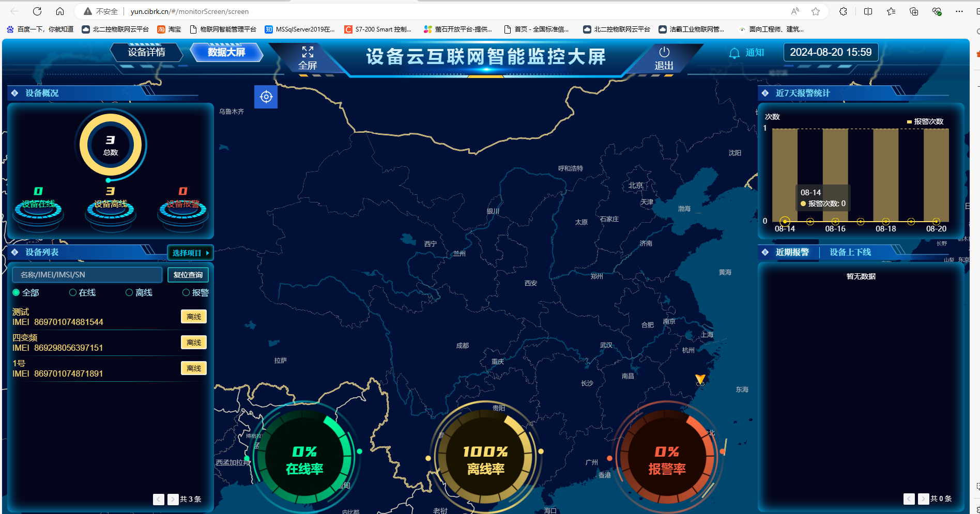Viewport: 980px width, 514px height.
Task: Open the browser collections icon
Action: 914,11
